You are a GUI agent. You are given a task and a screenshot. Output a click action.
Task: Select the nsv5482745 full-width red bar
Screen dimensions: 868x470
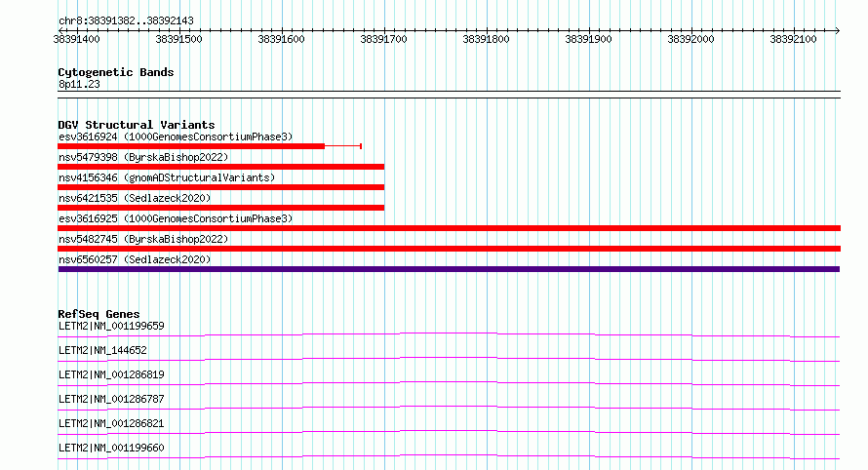tap(449, 249)
